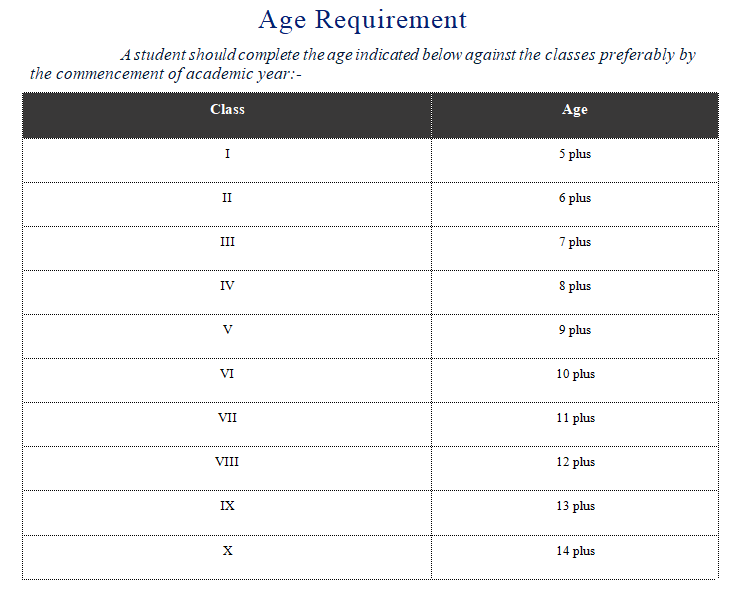
Task: Select the Age column header
Action: 575,115
